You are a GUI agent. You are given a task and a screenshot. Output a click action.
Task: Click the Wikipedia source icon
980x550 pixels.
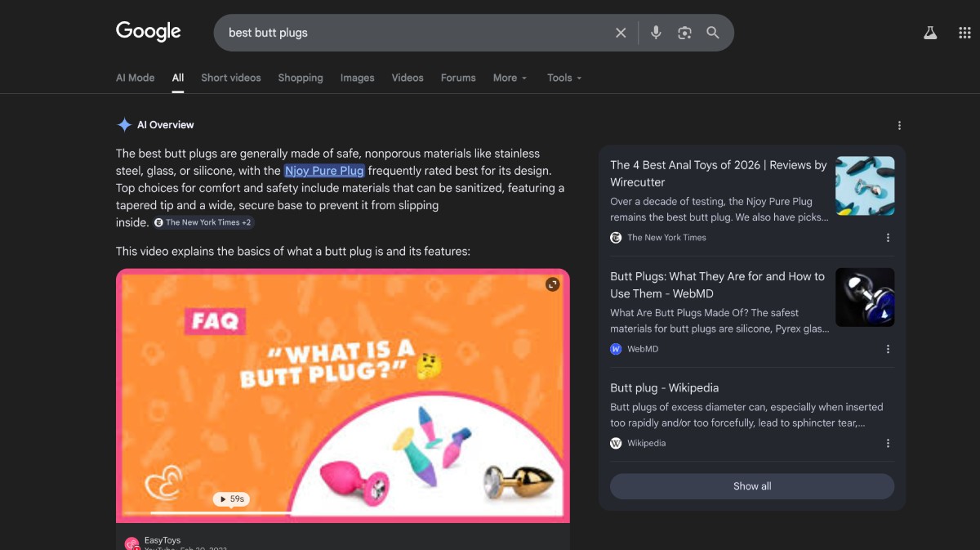point(616,443)
